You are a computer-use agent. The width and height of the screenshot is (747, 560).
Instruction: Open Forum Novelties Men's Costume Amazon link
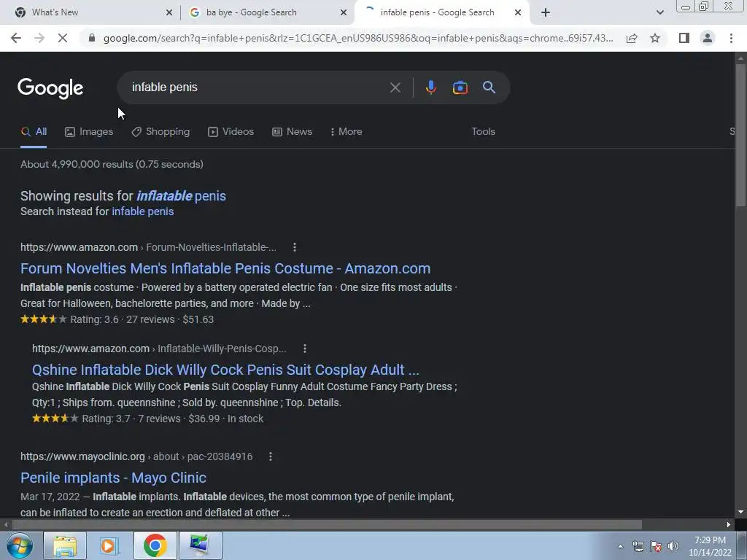pos(225,268)
